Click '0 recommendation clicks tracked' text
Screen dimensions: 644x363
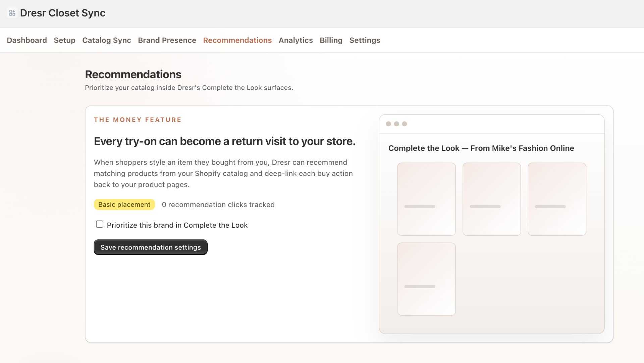[218, 205]
